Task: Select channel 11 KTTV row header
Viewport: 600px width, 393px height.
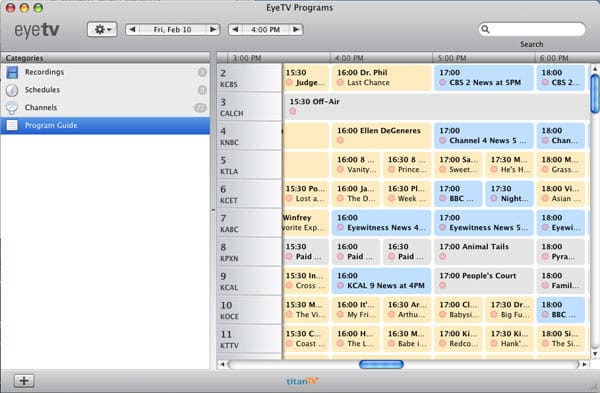Action: (249, 339)
